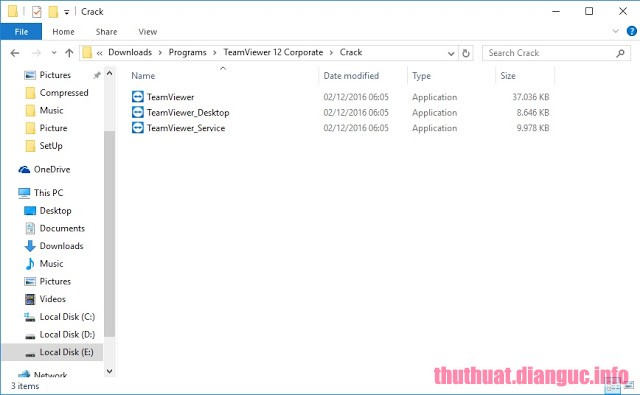Go back with the left arrow
640x395 pixels.
pos(15,53)
